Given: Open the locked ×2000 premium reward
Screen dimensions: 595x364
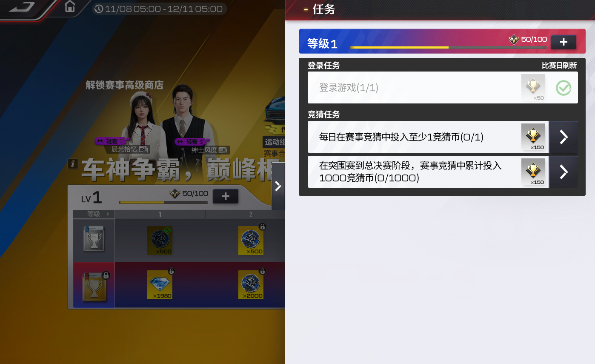Looking at the screenshot, I should coord(251,285).
